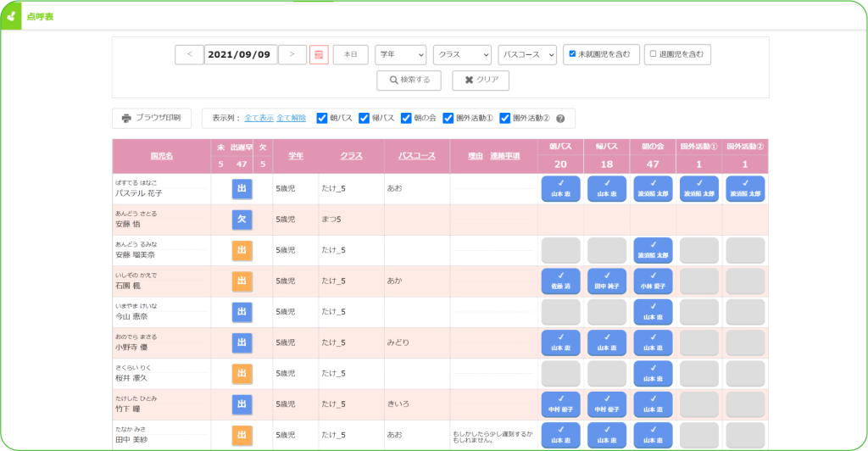Image resolution: width=868 pixels, height=451 pixels.
Task: Toggle 帰バス check for 竹下 瞳
Action: [607, 404]
